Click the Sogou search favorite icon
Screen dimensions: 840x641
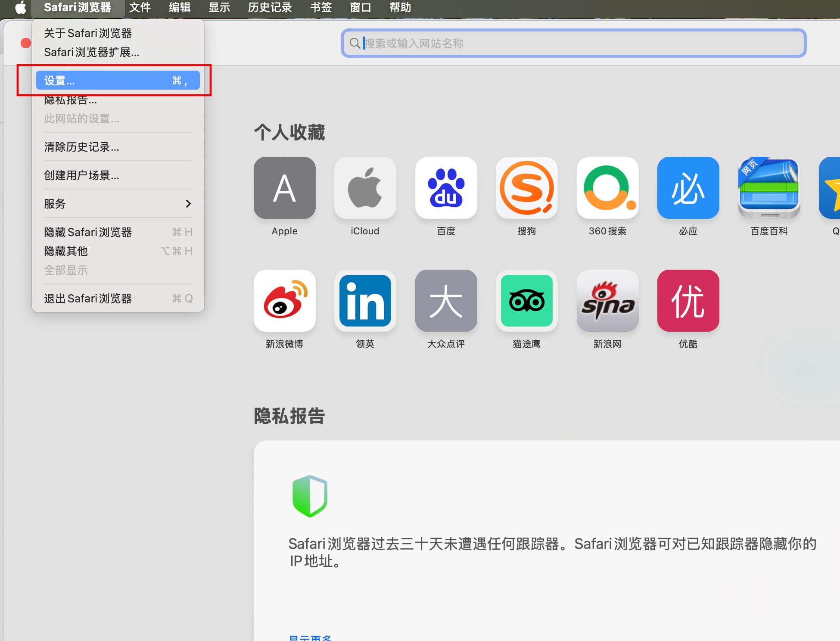pos(526,188)
